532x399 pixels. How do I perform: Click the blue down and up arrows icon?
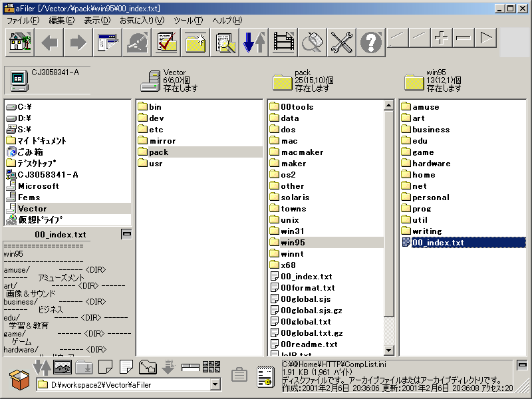(x=253, y=42)
